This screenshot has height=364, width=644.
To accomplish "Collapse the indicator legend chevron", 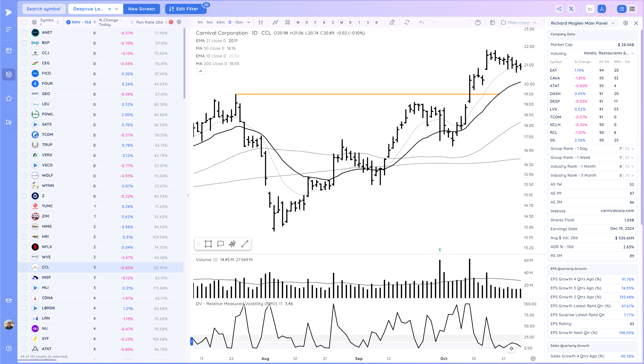I will (200, 71).
